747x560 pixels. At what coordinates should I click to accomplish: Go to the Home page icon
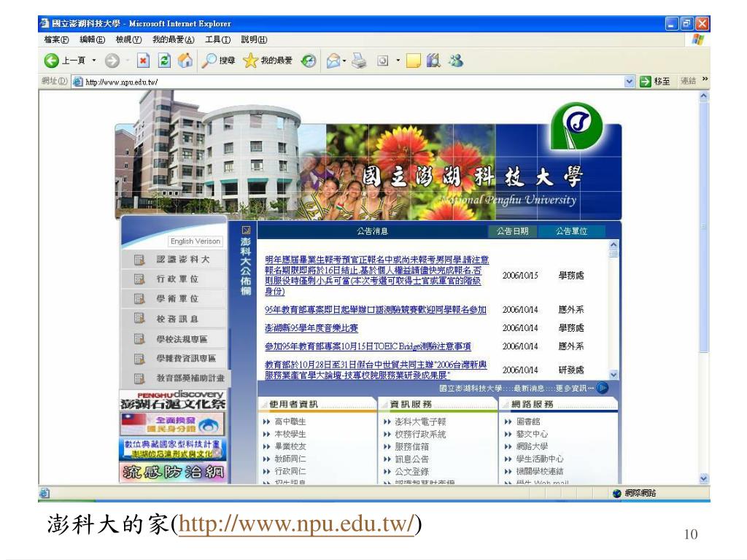pos(185,61)
